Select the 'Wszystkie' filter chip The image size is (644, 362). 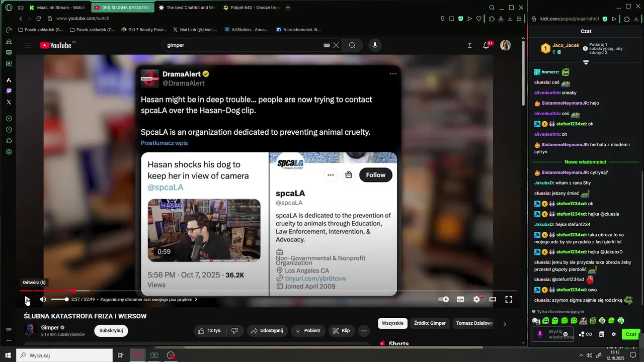[x=392, y=323]
